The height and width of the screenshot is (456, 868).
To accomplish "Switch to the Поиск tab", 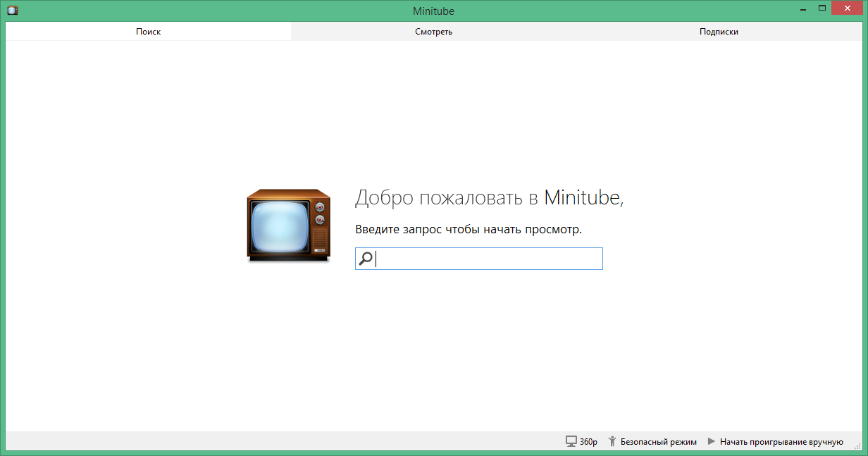I will tap(148, 32).
